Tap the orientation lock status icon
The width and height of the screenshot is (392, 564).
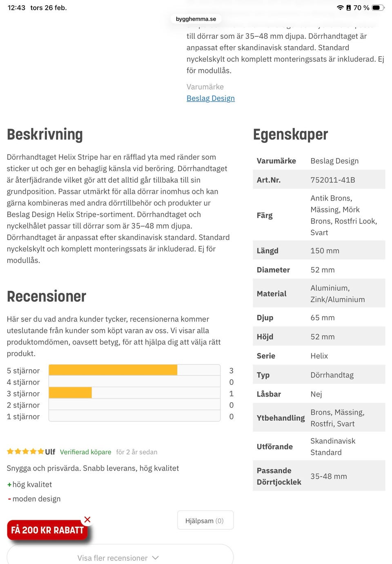(x=349, y=8)
